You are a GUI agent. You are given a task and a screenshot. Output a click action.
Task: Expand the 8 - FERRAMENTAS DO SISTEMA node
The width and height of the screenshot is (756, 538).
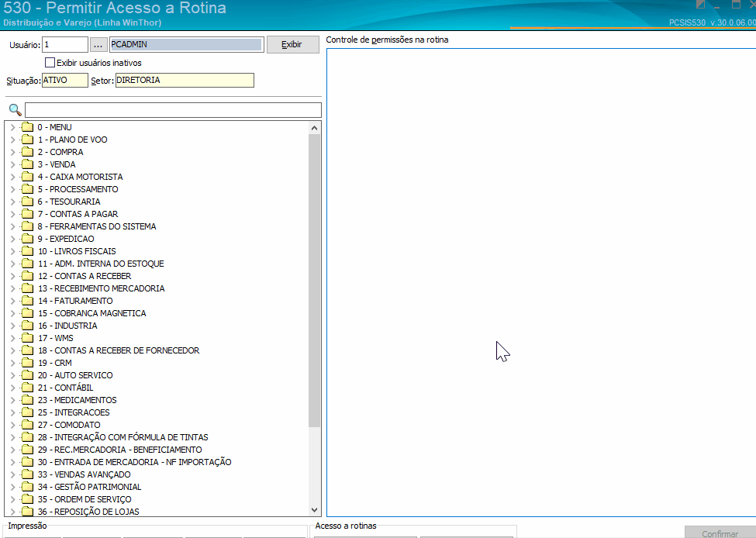click(x=12, y=226)
